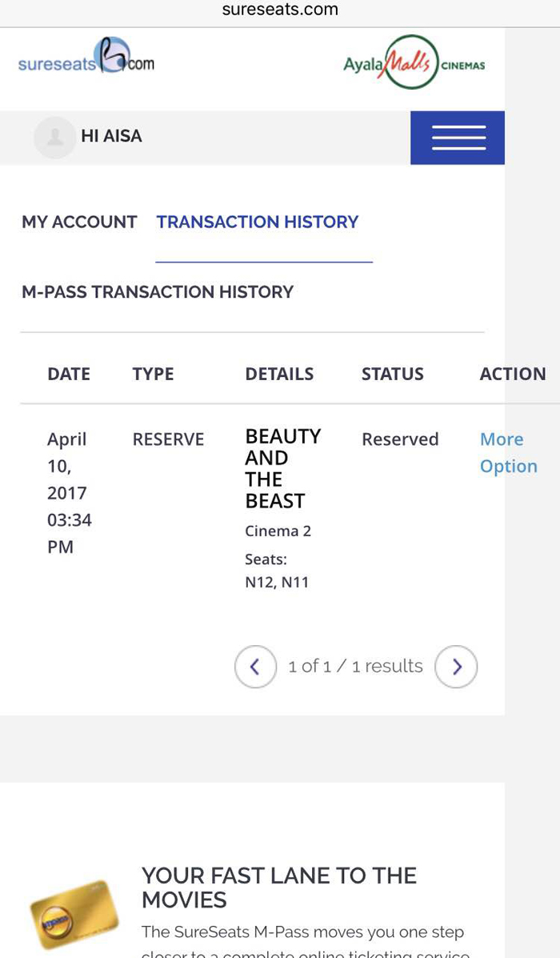Viewport: 560px width, 958px height.
Task: Click the Ayala Malls Cinemas logo
Action: click(414, 62)
